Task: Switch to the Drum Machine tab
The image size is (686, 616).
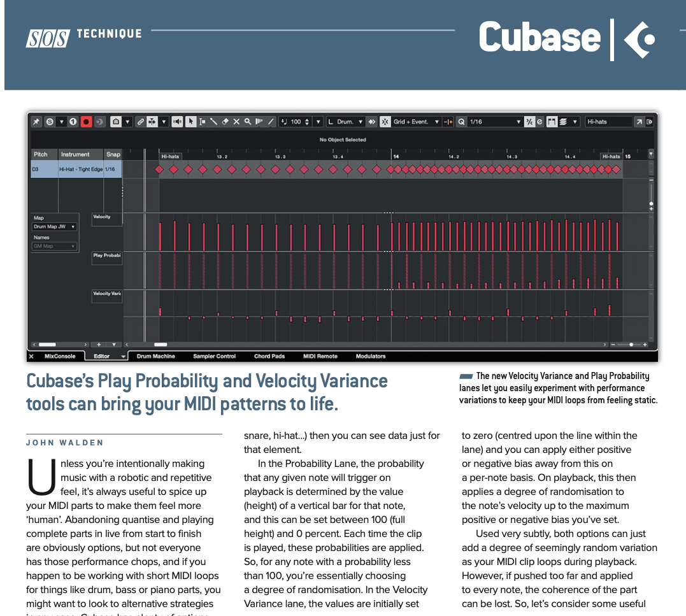Action: [x=156, y=357]
